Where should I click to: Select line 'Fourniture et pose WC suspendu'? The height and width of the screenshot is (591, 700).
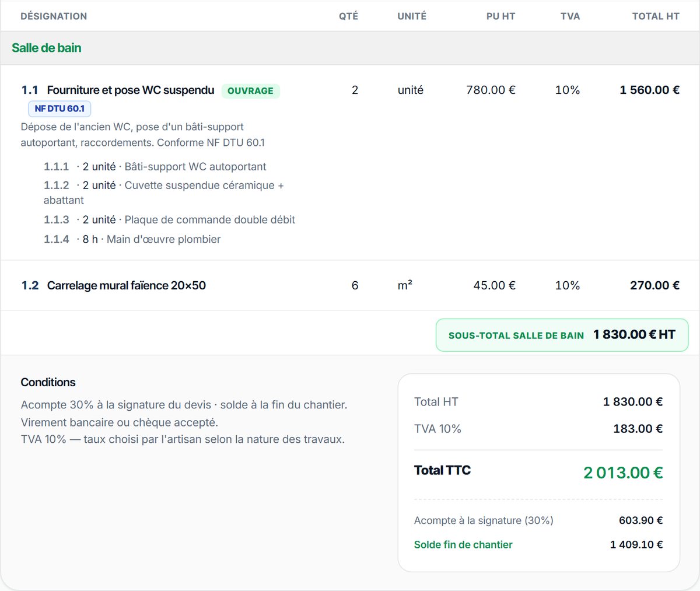coord(131,90)
